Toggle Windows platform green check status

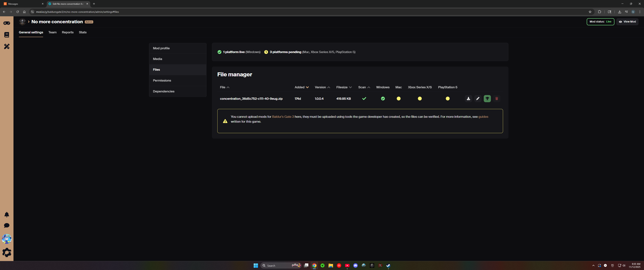pyautogui.click(x=383, y=98)
